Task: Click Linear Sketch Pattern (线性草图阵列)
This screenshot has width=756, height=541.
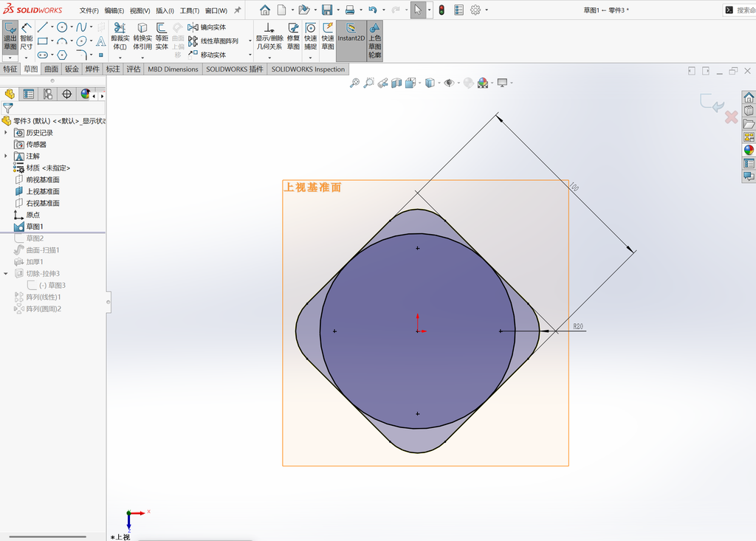Action: [x=213, y=41]
